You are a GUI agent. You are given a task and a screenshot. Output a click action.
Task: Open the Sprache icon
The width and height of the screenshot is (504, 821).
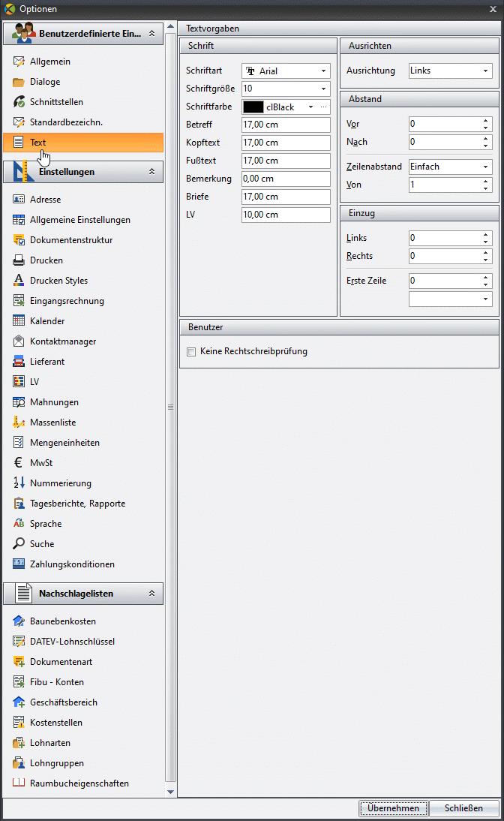pyautogui.click(x=19, y=524)
